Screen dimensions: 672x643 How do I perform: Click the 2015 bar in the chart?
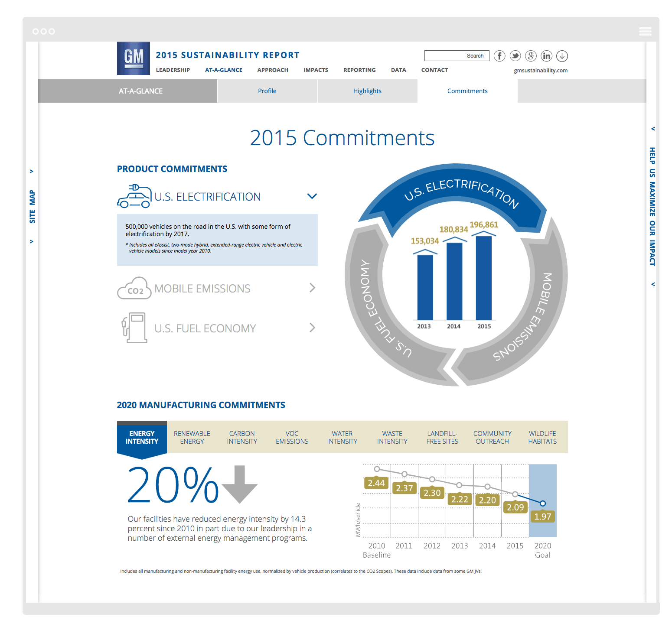pos(484,278)
